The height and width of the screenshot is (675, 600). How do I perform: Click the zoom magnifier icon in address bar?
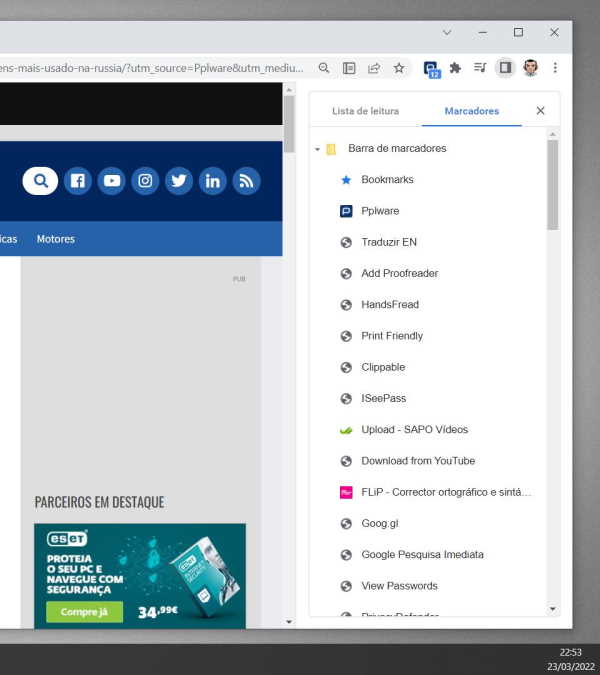pyautogui.click(x=324, y=68)
